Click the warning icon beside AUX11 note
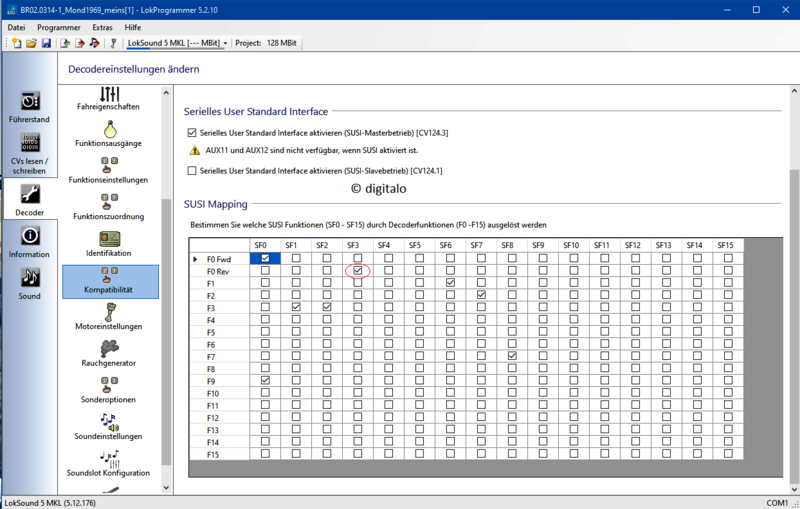Viewport: 800px width, 509px height. [x=194, y=150]
